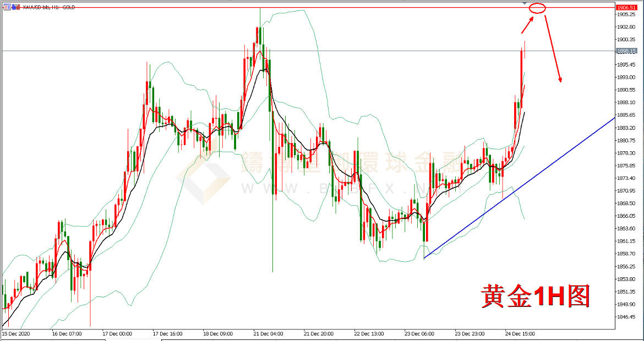Screen dimensions: 644x341
Task: Click the 23 Dec 06:00 time label
Action: [419, 333]
